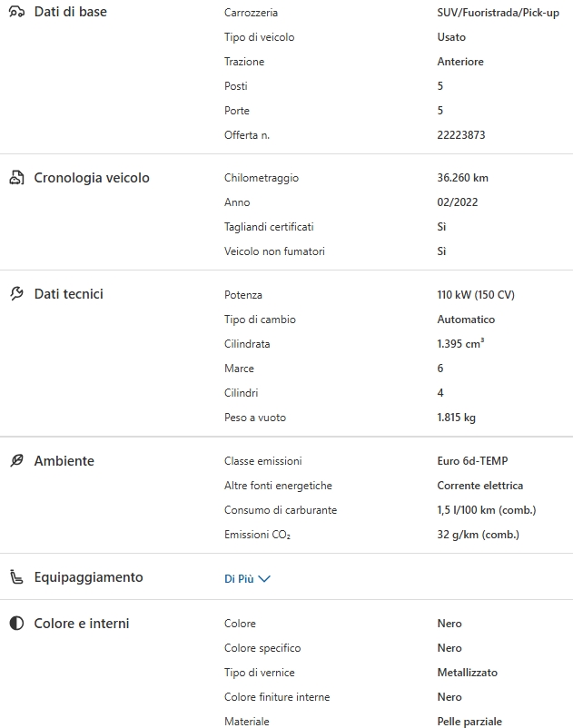
Task: Click the Pelle parziale material value
Action: (x=469, y=722)
